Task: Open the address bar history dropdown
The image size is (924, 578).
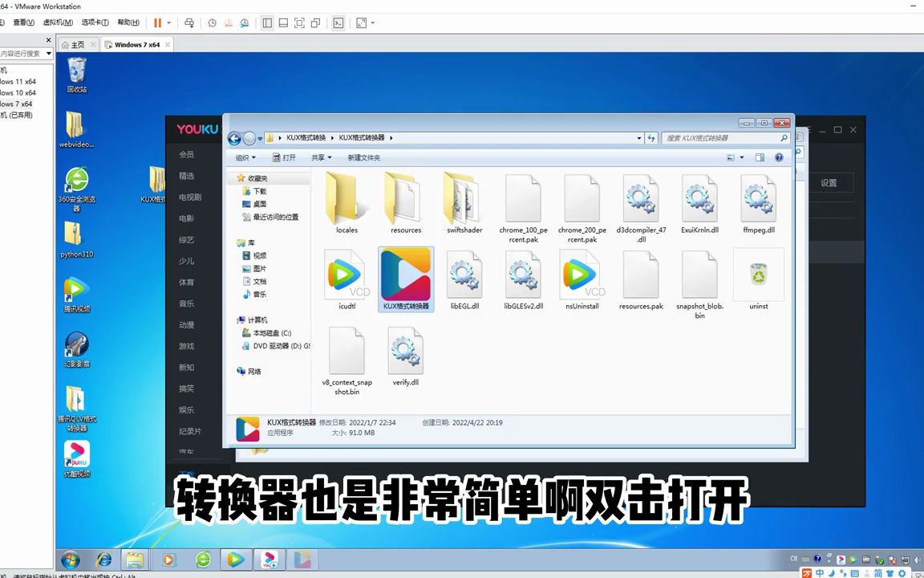Action: click(x=638, y=137)
